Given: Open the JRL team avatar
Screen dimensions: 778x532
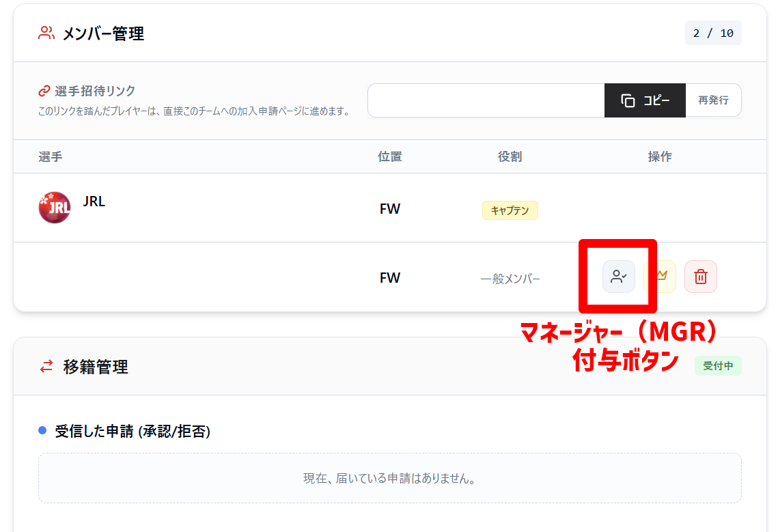Looking at the screenshot, I should (x=55, y=208).
